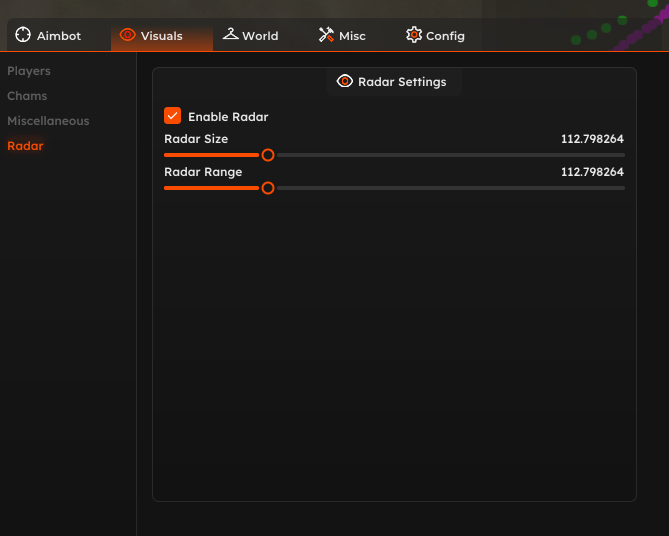Click the Radar Range slider handle

point(268,188)
